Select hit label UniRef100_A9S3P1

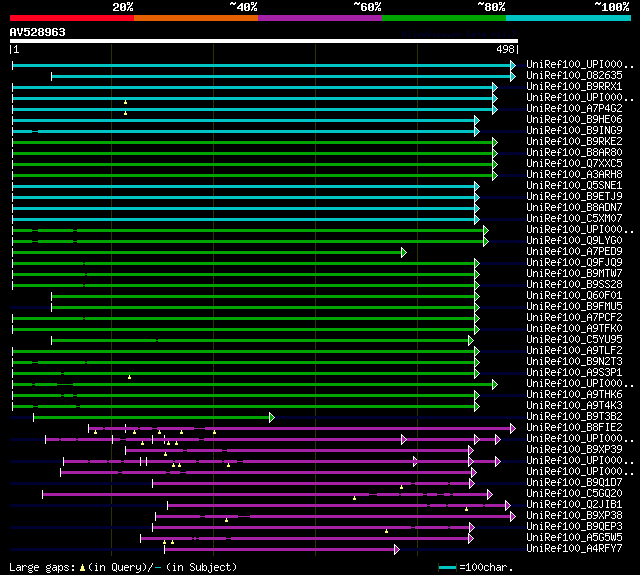click(574, 373)
